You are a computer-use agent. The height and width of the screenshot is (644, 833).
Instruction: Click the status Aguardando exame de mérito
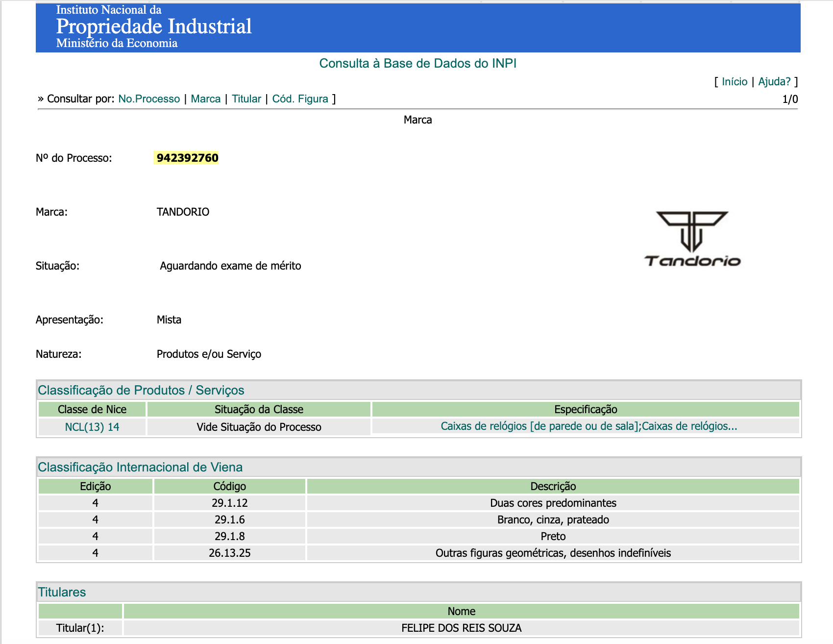230,266
